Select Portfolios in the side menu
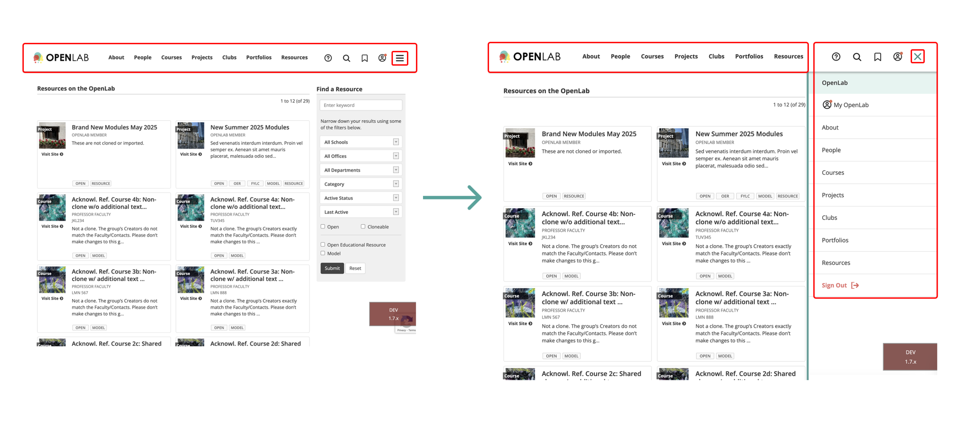 (x=835, y=240)
